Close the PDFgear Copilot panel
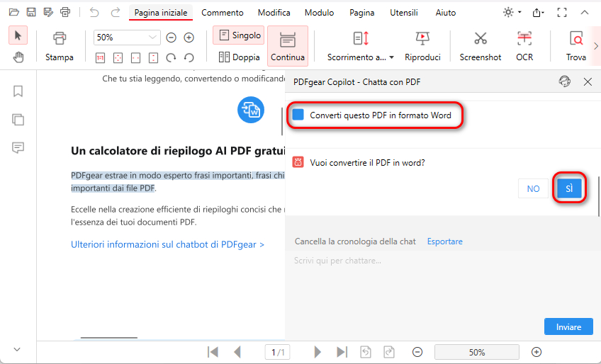This screenshot has height=364, width=601. tap(588, 81)
